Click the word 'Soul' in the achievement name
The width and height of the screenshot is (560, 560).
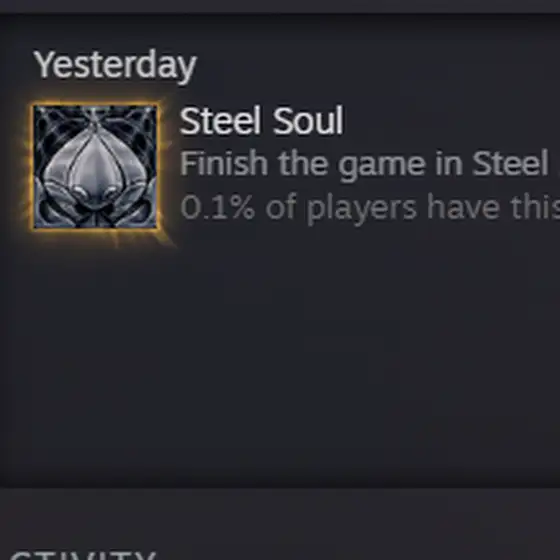pyautogui.click(x=308, y=121)
